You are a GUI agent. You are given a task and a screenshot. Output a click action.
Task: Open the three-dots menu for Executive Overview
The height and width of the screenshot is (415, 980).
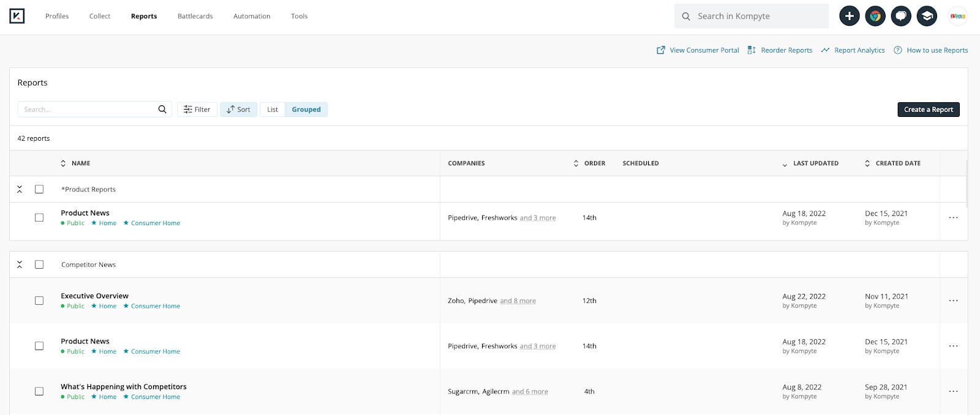(953, 301)
